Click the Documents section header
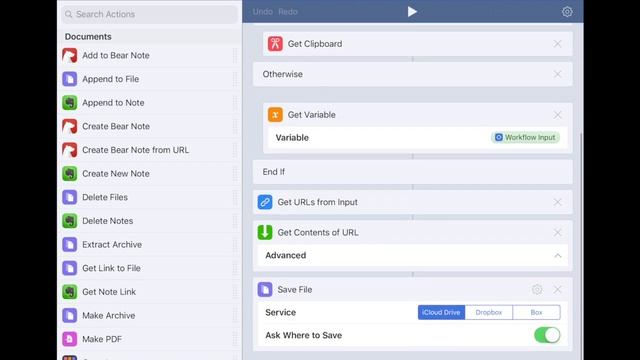Image resolution: width=640 pixels, height=360 pixels. [88, 37]
